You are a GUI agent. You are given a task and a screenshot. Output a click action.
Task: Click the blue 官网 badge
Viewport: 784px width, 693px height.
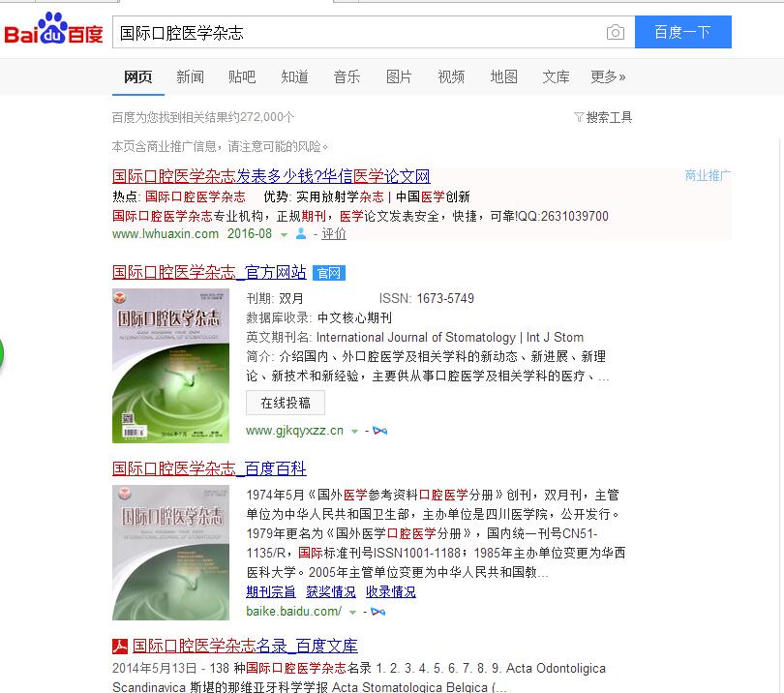tap(328, 273)
